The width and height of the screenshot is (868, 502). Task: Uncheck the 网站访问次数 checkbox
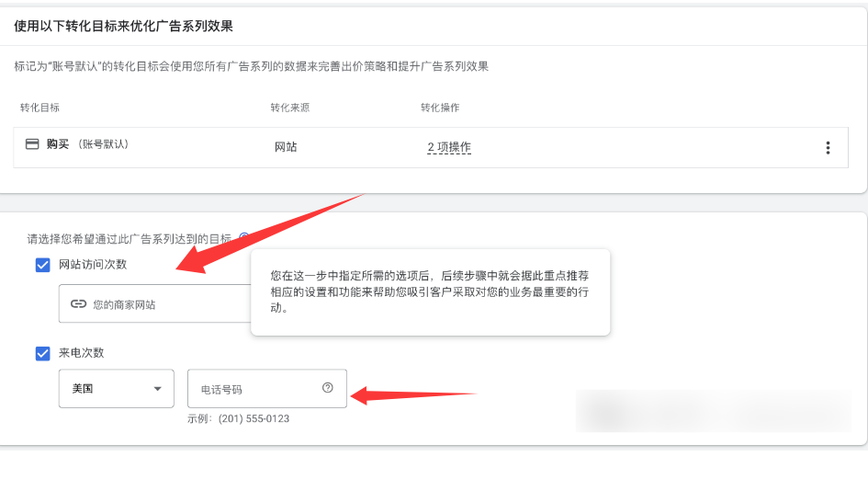pos(42,265)
